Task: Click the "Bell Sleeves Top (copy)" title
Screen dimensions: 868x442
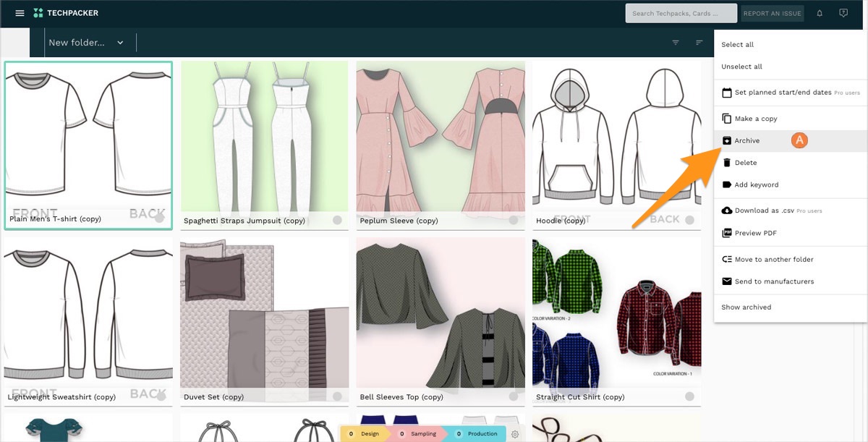Action: [401, 397]
